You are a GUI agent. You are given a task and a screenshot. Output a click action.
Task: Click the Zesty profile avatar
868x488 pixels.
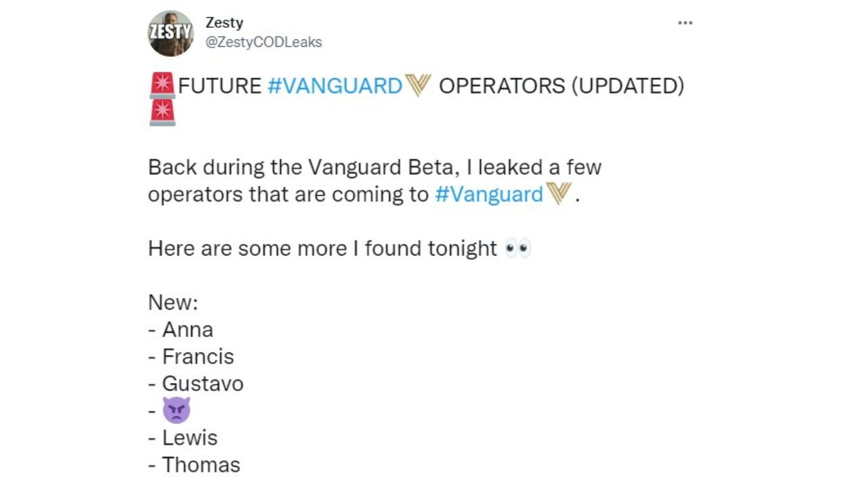171,33
